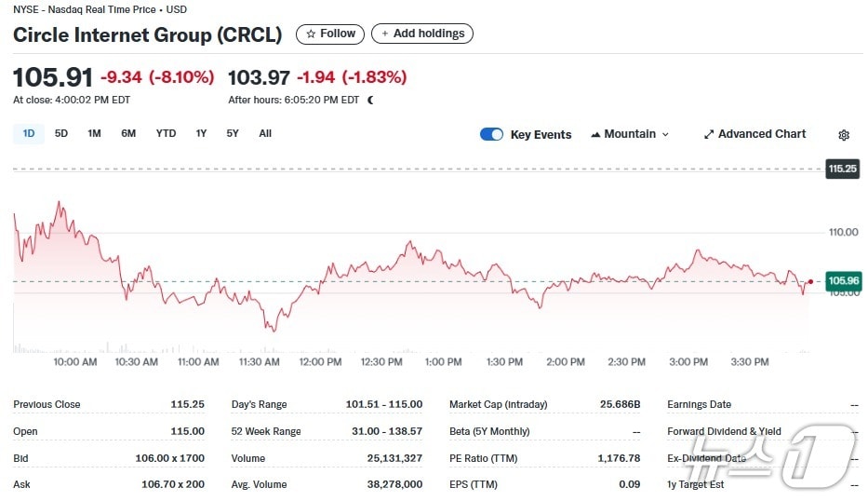The image size is (868, 501).
Task: Click the Add holdings button
Action: pos(422,34)
